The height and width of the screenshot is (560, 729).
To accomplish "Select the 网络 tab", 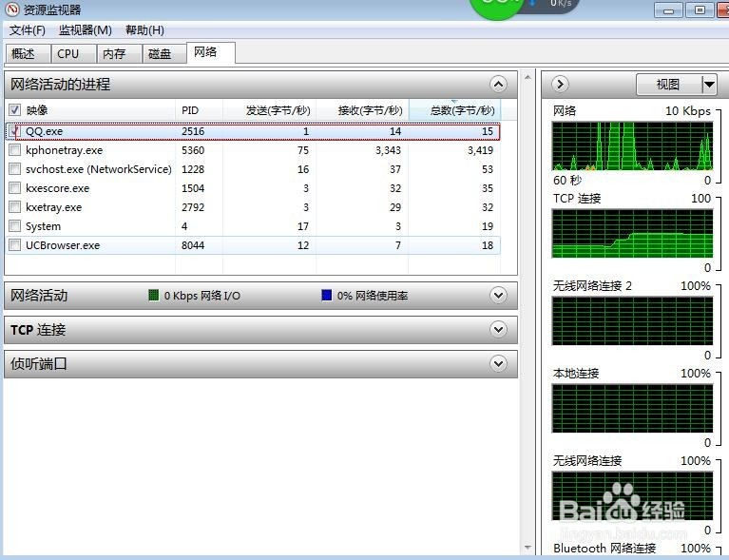I will (x=211, y=52).
